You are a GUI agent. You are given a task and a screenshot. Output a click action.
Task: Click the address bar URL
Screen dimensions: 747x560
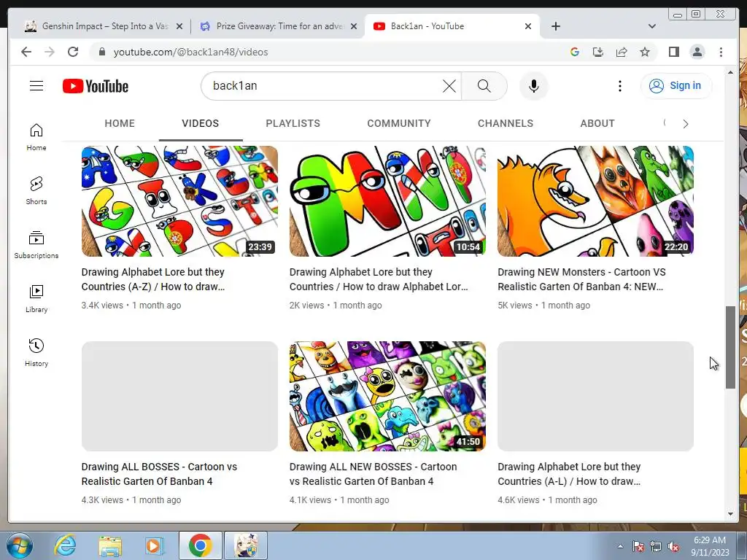[x=190, y=52]
